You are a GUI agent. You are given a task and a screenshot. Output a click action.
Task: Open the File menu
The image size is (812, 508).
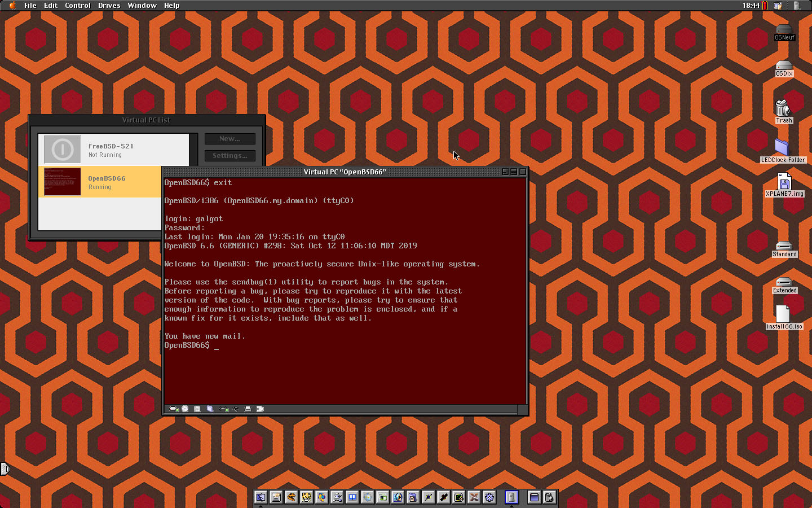coord(30,5)
